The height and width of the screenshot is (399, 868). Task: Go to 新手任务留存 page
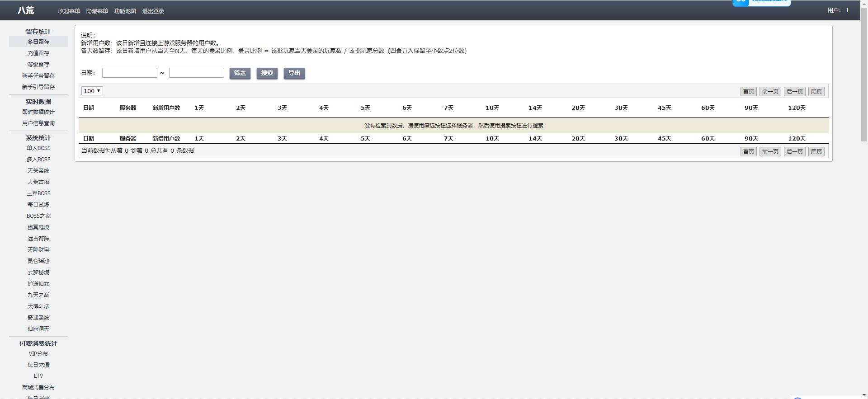pyautogui.click(x=38, y=76)
